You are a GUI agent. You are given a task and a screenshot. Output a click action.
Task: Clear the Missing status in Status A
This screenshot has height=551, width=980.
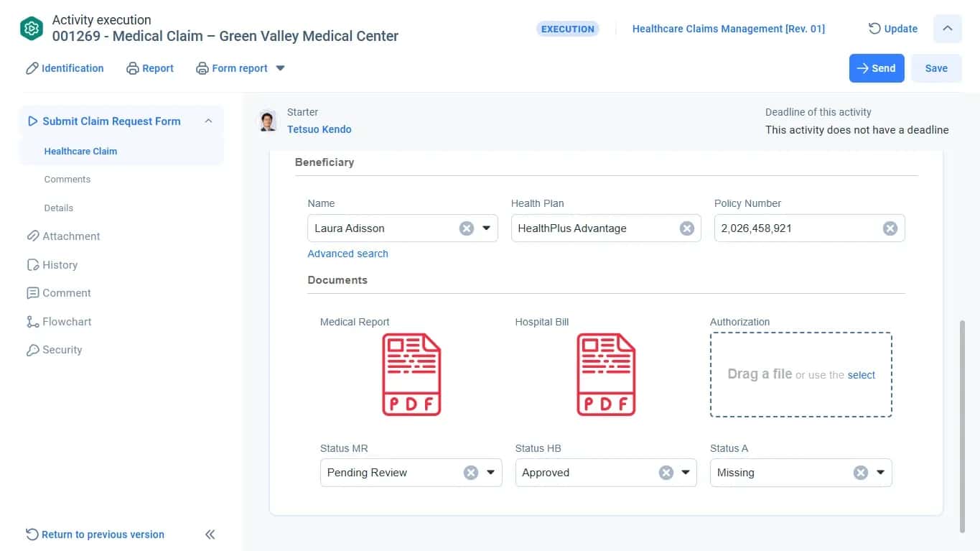tap(861, 473)
